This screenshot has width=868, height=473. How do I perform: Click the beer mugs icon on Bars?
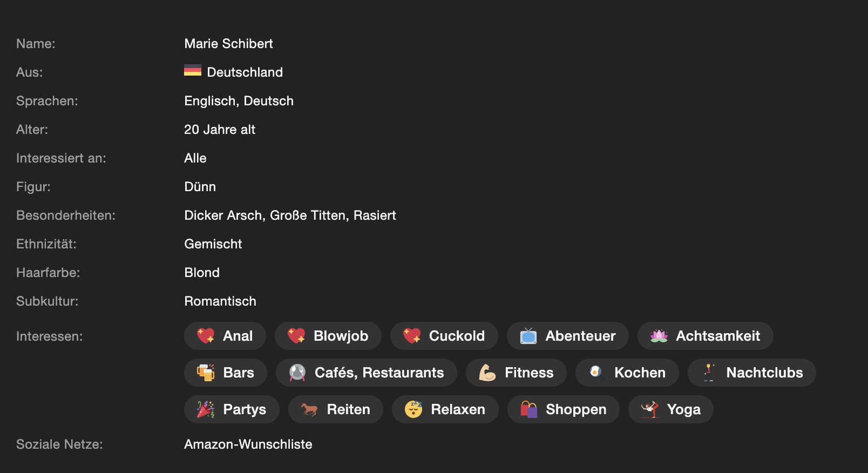[206, 373]
